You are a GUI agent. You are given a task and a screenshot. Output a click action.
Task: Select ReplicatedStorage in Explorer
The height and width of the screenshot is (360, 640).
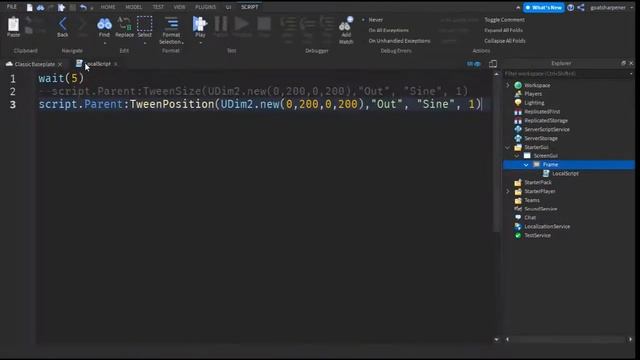coord(546,120)
